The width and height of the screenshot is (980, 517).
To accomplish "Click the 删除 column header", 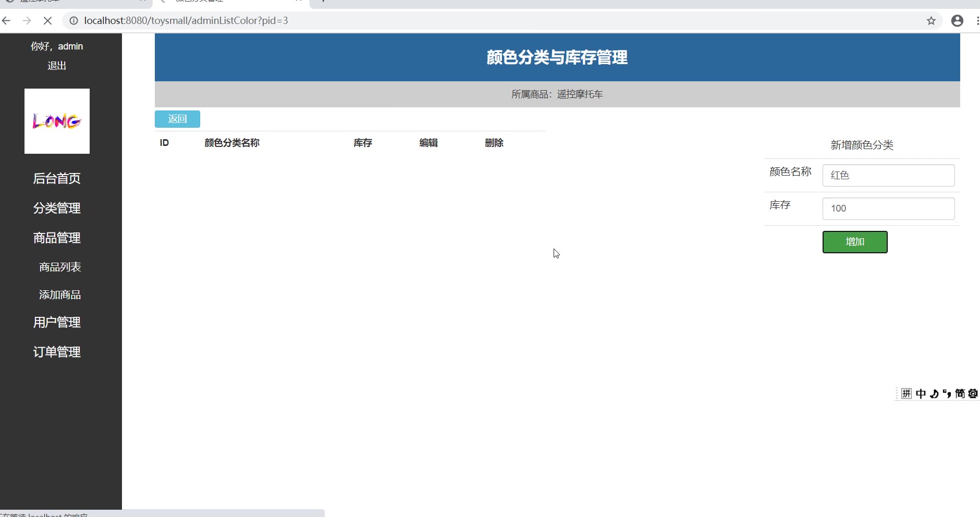I will coord(494,143).
